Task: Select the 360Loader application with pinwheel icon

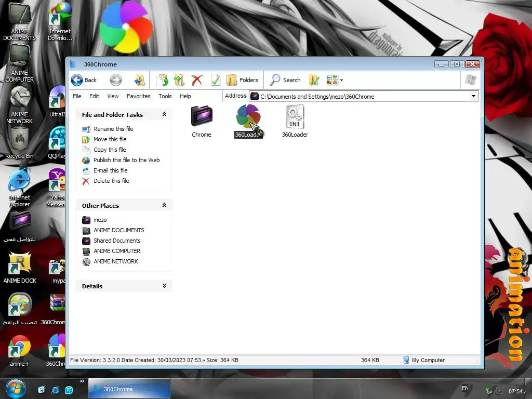Action: 248,121
